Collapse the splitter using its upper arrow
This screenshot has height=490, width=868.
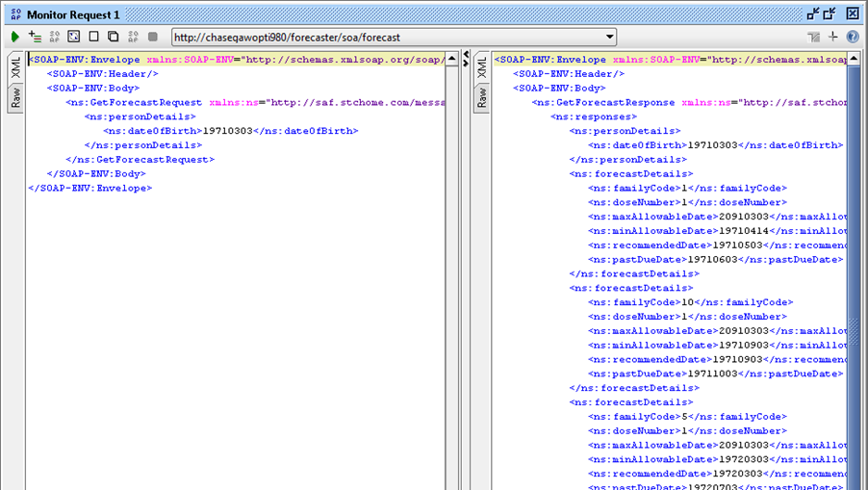pyautogui.click(x=466, y=54)
